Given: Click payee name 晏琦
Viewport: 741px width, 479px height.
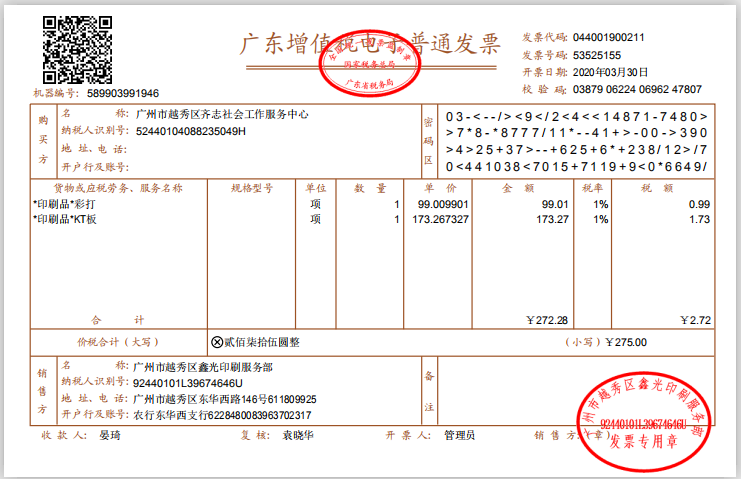Looking at the screenshot, I should tap(110, 435).
